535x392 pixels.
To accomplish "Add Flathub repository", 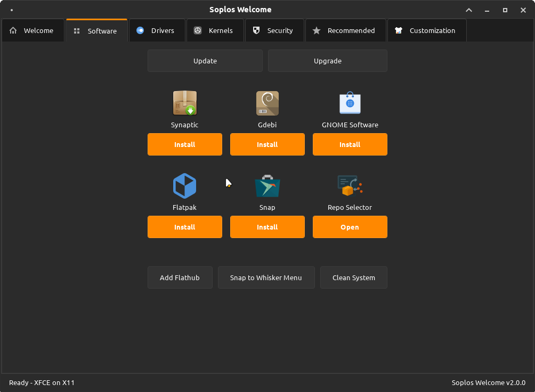I will click(x=180, y=277).
